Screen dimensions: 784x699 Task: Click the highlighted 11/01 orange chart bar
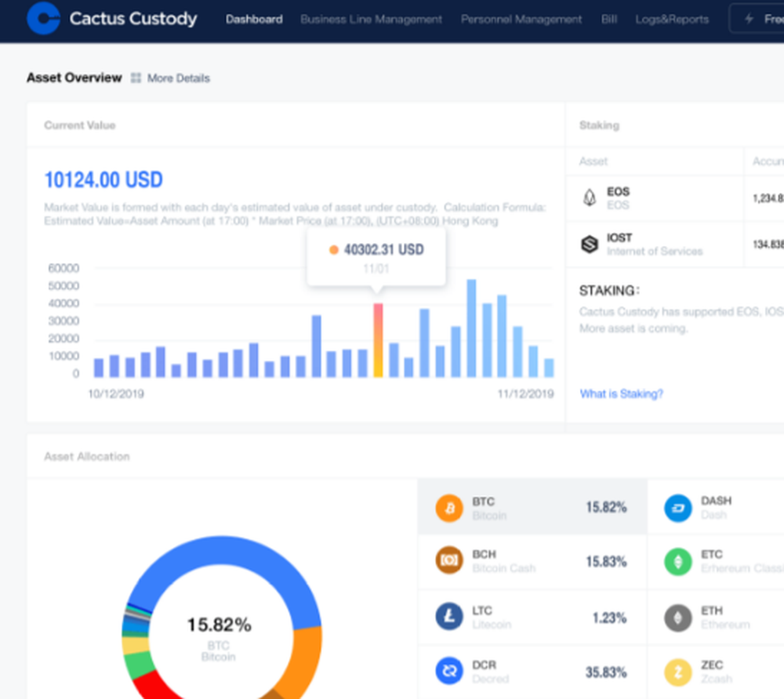coord(378,340)
